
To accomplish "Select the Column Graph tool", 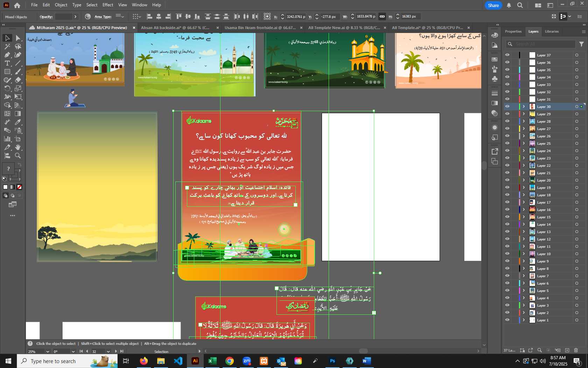I will pos(7,139).
